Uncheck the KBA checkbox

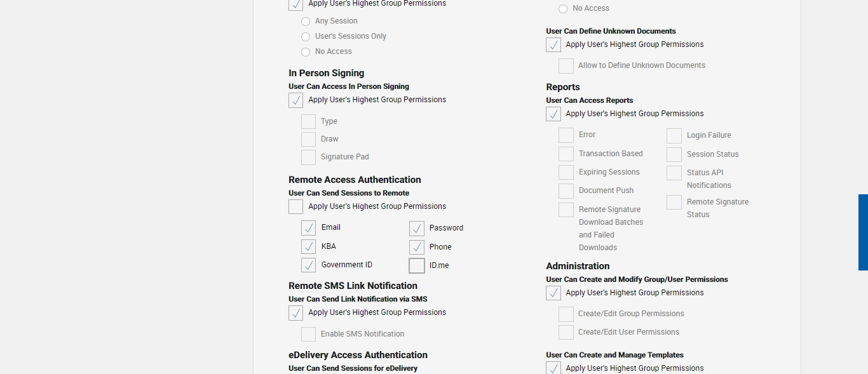(309, 246)
